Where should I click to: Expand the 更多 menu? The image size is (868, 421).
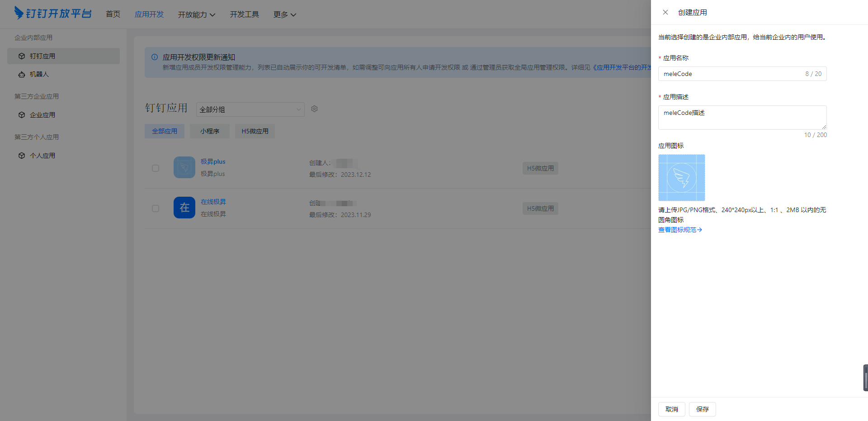tap(285, 14)
